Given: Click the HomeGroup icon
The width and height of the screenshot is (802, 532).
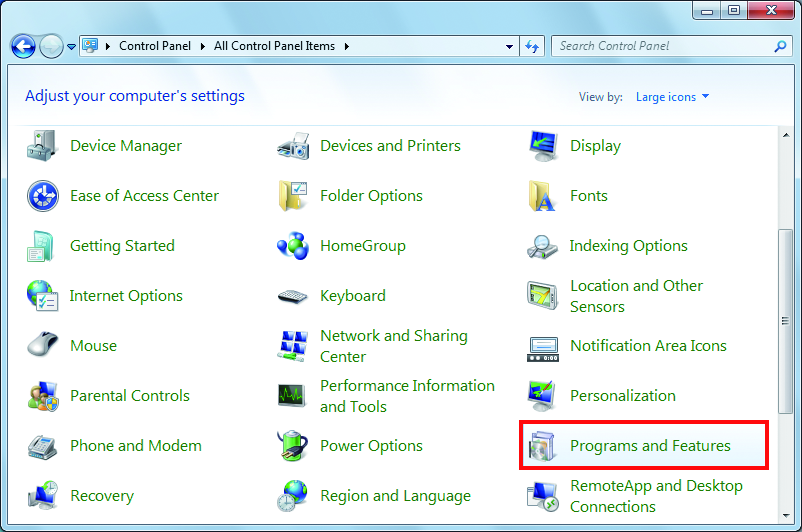Looking at the screenshot, I should click(x=292, y=246).
